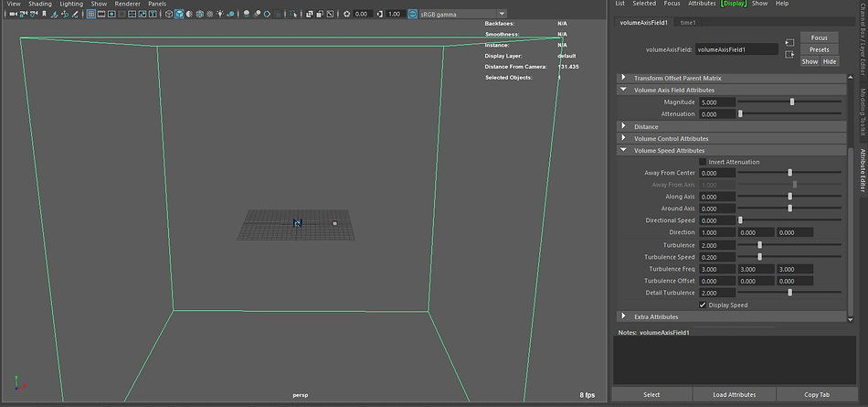868x407 pixels.
Task: Click the Multisample Anti-aliasing icon
Action: [x=267, y=14]
